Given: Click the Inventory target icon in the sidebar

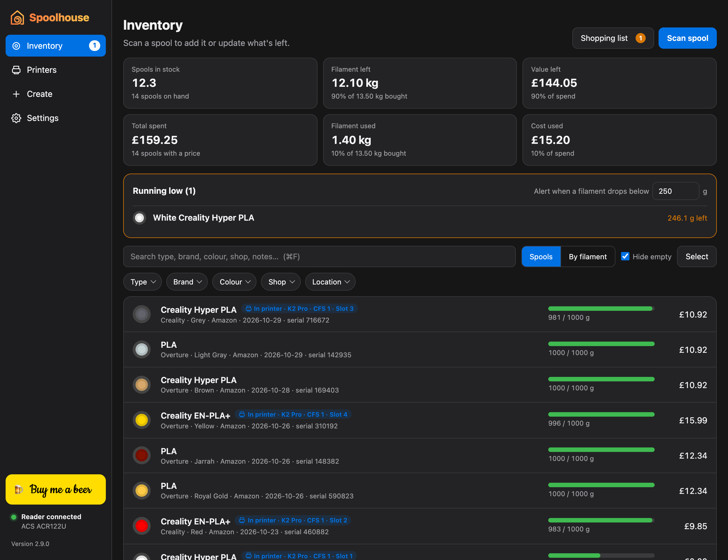Looking at the screenshot, I should coord(16,46).
